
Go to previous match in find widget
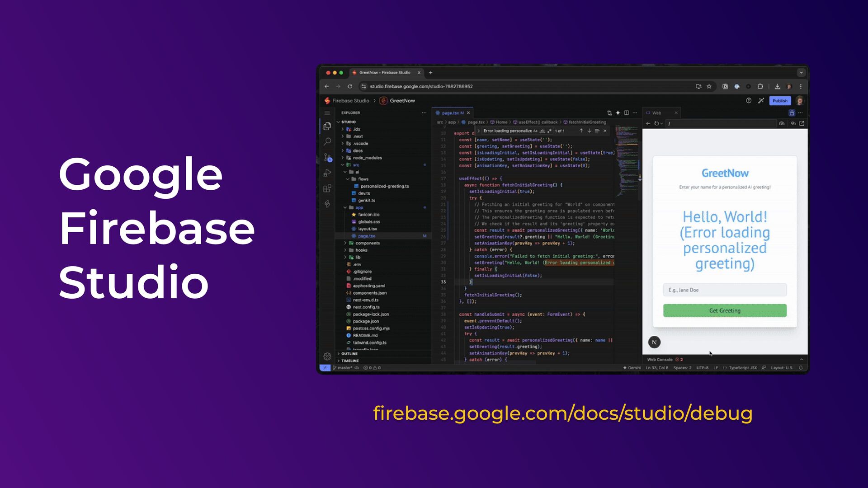click(581, 131)
